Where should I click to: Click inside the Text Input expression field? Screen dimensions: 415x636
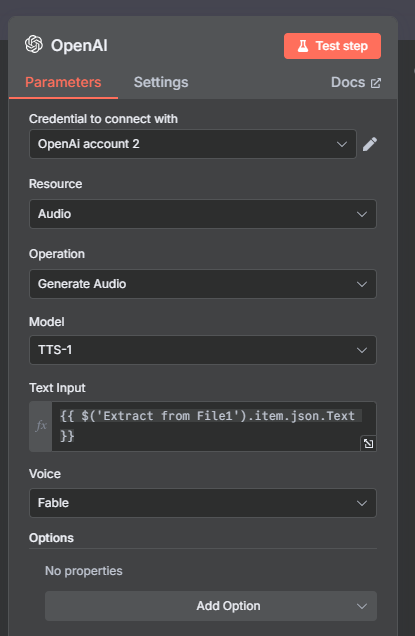click(x=214, y=426)
